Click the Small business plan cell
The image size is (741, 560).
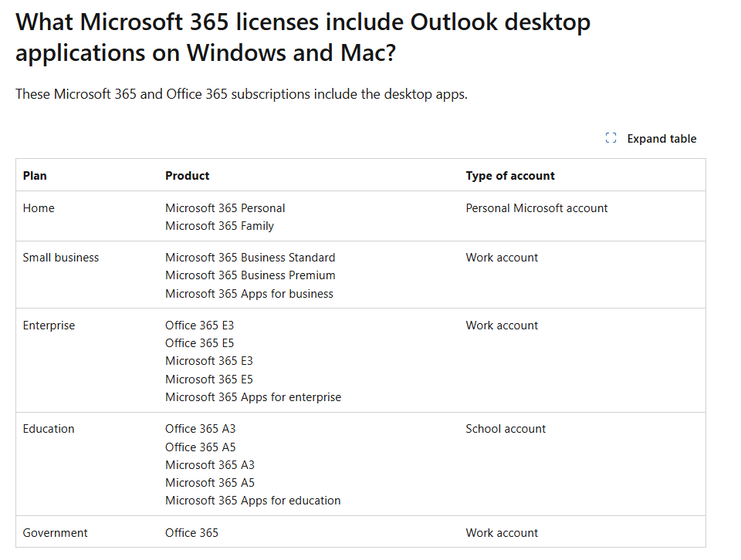(x=61, y=258)
